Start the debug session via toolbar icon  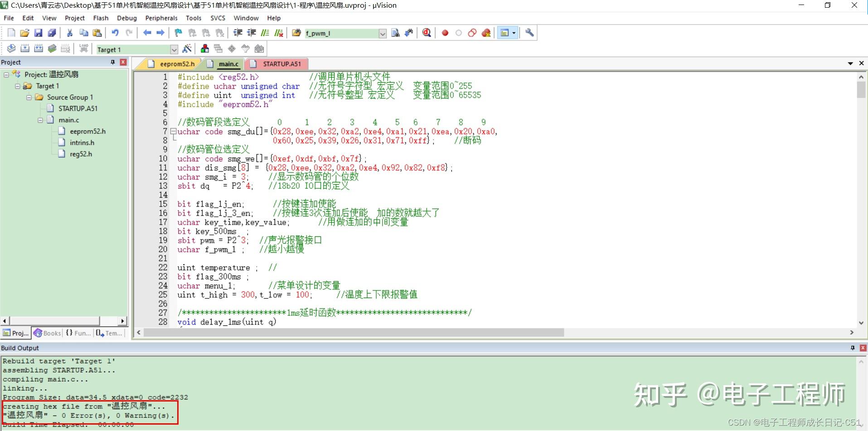pos(427,33)
